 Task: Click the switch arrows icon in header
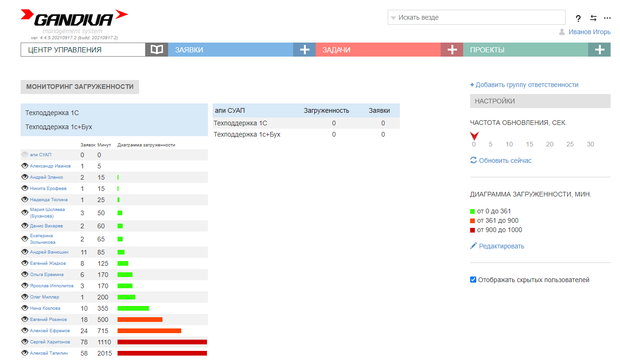coord(593,18)
